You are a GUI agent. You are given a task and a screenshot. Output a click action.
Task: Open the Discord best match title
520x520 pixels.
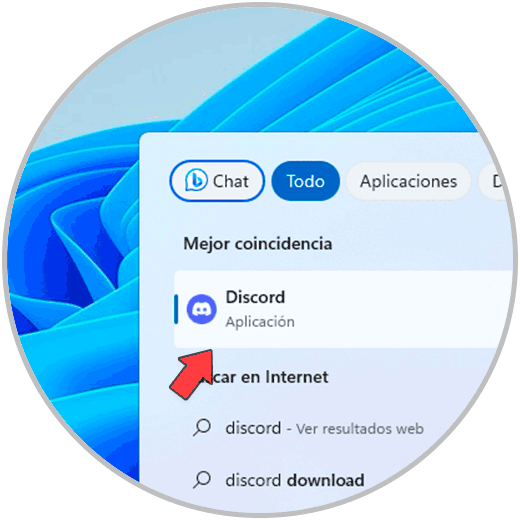255,297
